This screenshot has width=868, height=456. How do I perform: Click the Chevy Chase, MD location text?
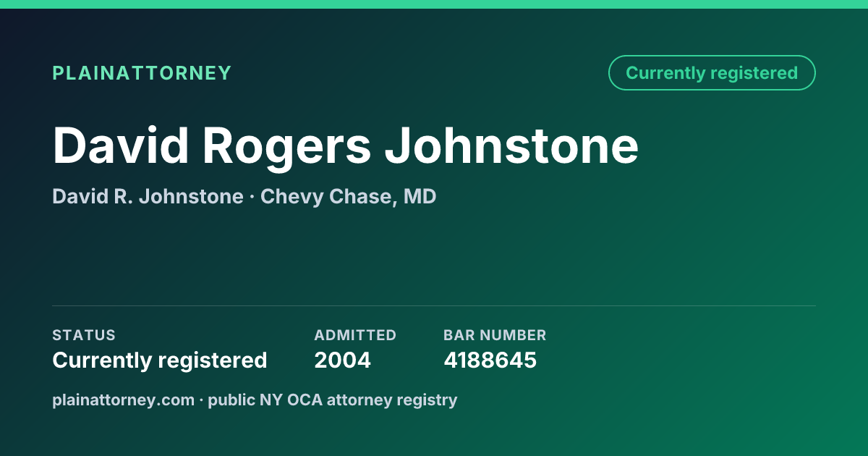(348, 197)
